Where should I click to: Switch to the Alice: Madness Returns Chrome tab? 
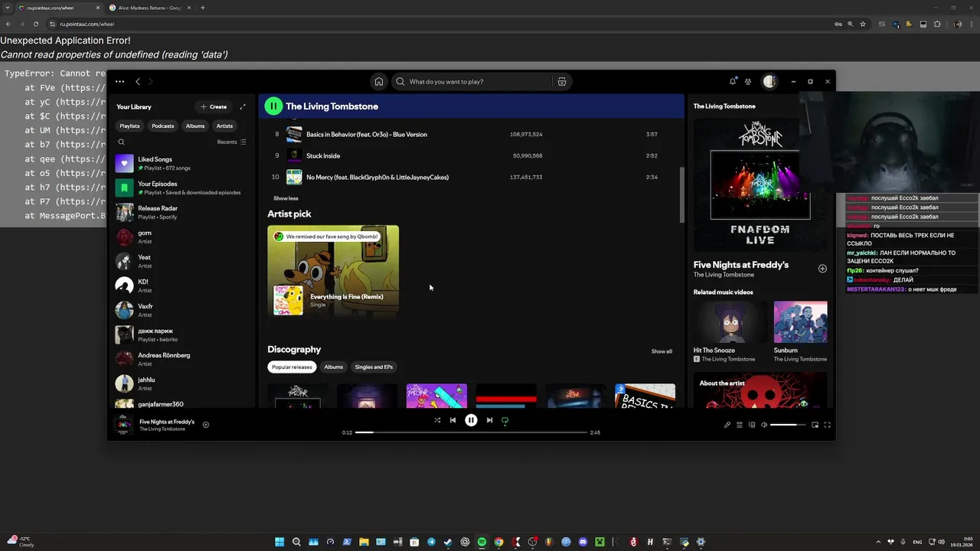coord(149,8)
